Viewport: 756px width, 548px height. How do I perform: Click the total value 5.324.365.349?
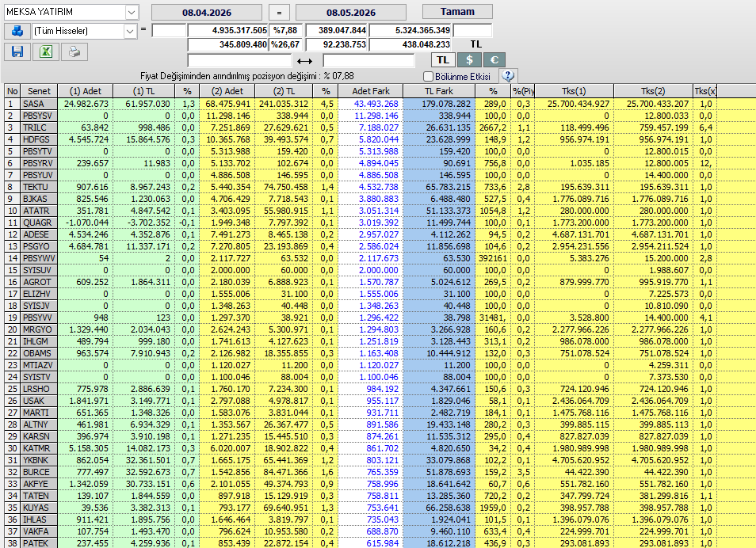tap(410, 30)
